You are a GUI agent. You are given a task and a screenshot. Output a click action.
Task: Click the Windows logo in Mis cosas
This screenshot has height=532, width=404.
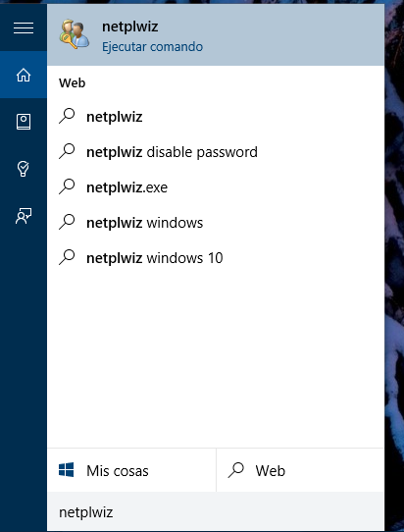tap(66, 470)
